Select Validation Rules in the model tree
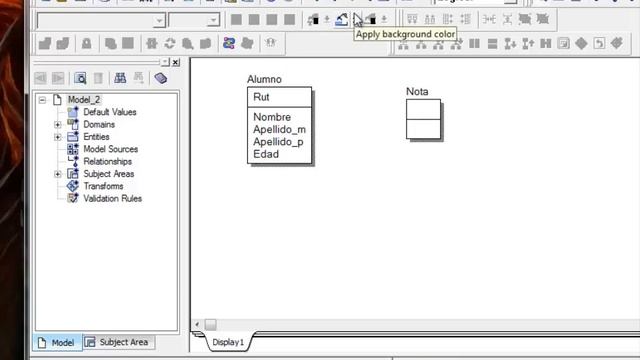This screenshot has width=640, height=360. 113,198
